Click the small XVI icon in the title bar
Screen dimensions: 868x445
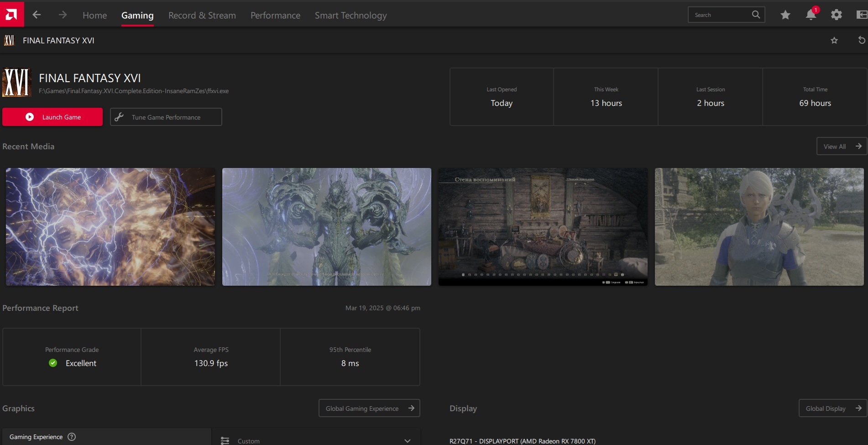click(9, 40)
